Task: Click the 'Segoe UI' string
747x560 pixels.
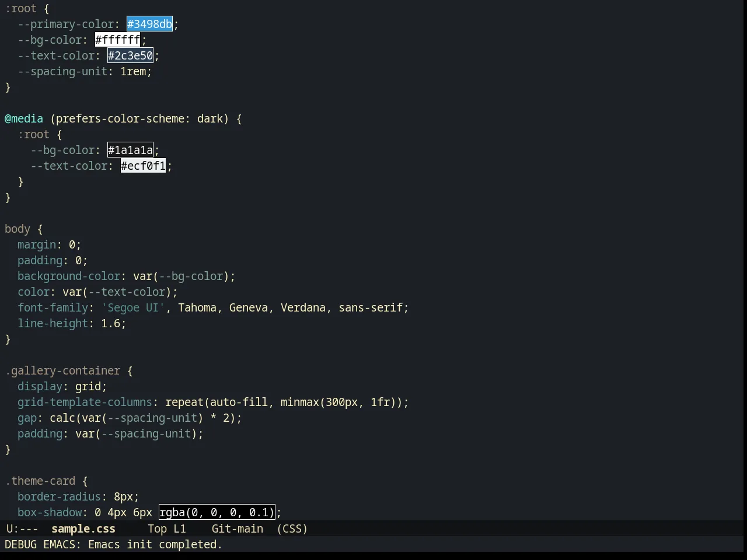Action: [x=133, y=307]
